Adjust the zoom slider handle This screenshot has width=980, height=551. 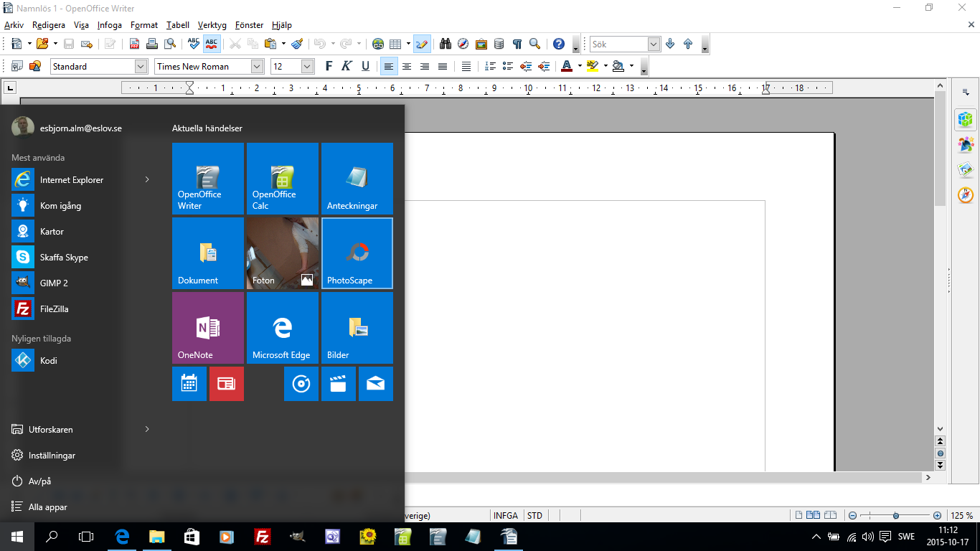click(x=896, y=515)
